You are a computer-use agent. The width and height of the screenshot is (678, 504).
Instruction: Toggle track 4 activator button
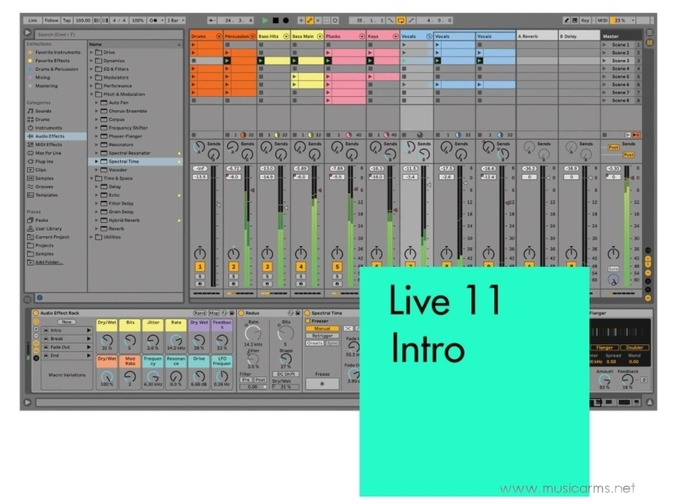(301, 267)
